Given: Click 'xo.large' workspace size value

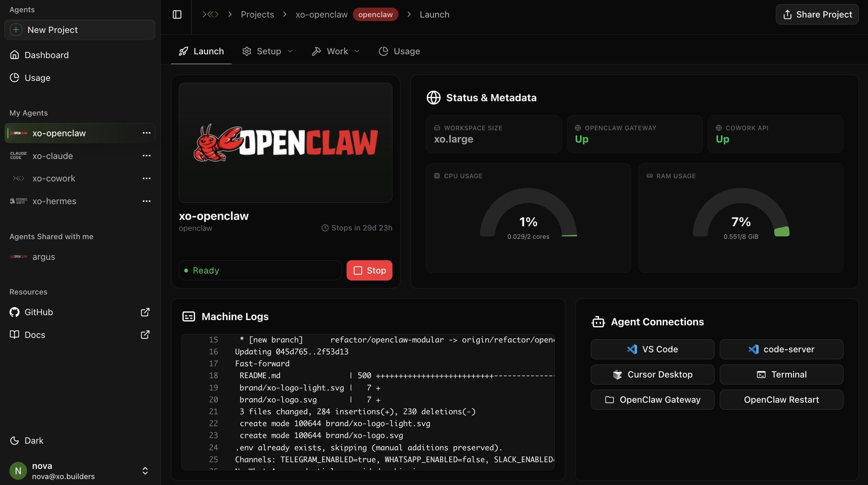Looking at the screenshot, I should pyautogui.click(x=453, y=139).
